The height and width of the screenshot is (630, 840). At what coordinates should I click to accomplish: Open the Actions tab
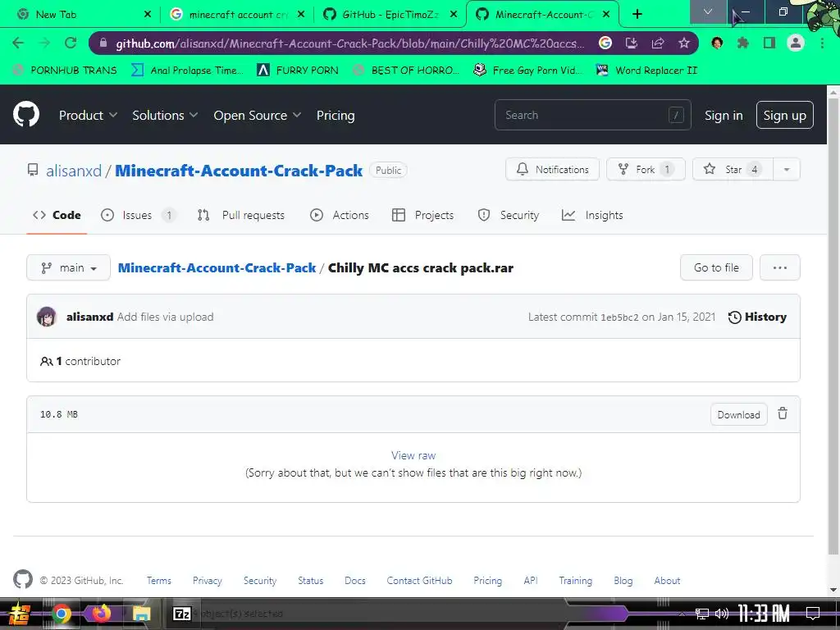pos(340,215)
